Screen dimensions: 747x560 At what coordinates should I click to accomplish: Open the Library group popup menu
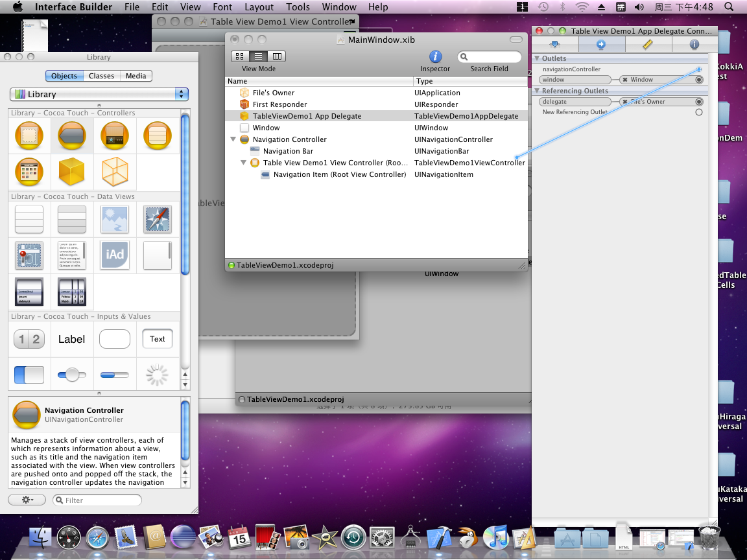point(99,94)
